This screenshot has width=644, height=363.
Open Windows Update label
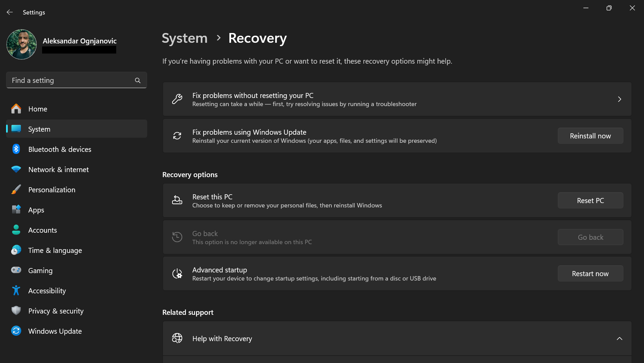(x=55, y=331)
